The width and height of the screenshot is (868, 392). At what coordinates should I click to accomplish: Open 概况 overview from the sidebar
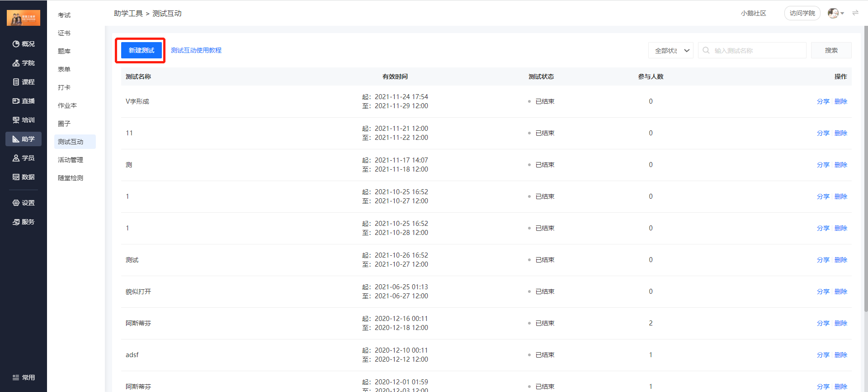[x=24, y=44]
